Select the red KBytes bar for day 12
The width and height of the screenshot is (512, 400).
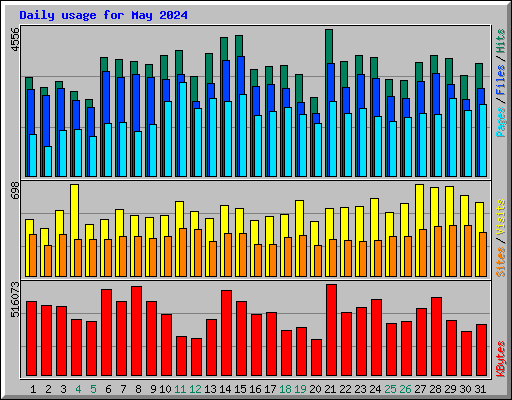point(196,357)
